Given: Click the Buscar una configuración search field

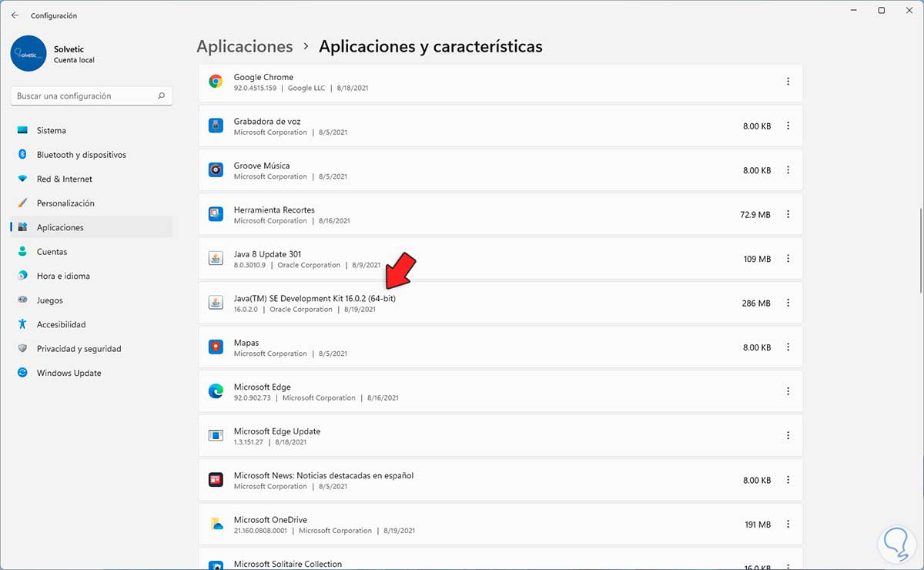Looking at the screenshot, I should point(85,96).
